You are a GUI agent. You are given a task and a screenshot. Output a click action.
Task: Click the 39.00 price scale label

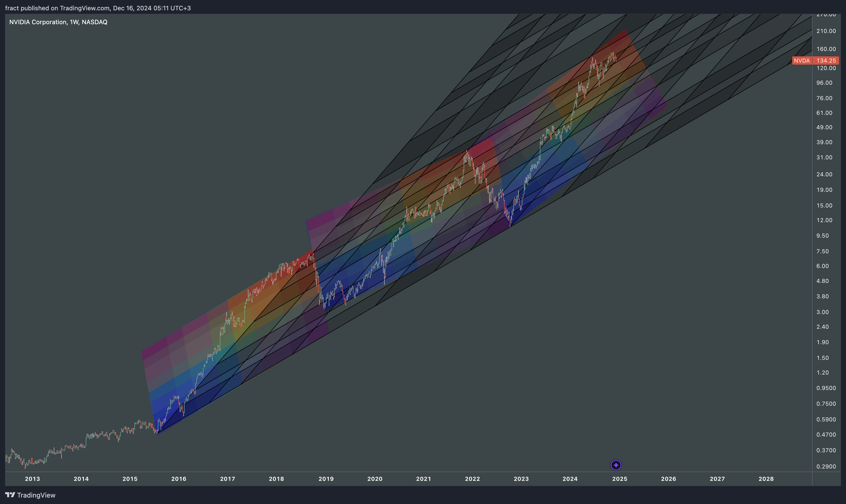824,142
